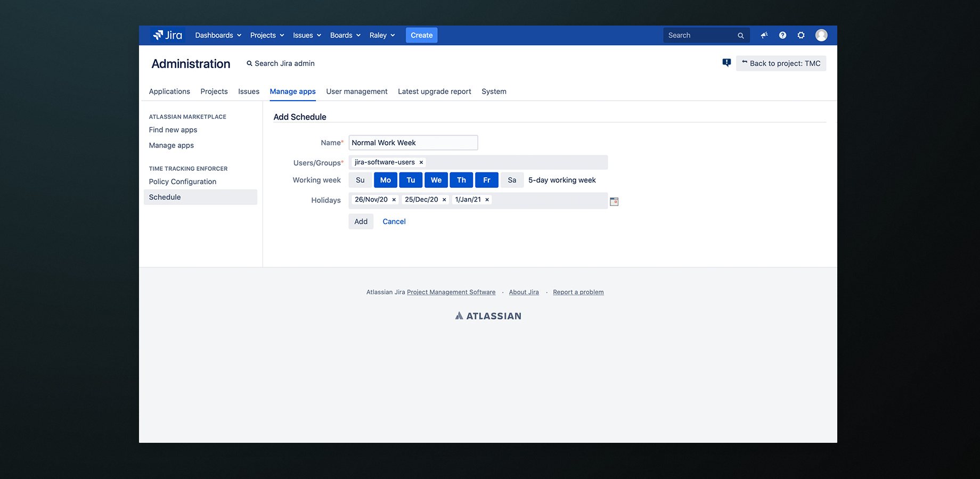980x479 pixels.
Task: Open the holidays calendar picker icon
Action: pos(614,201)
